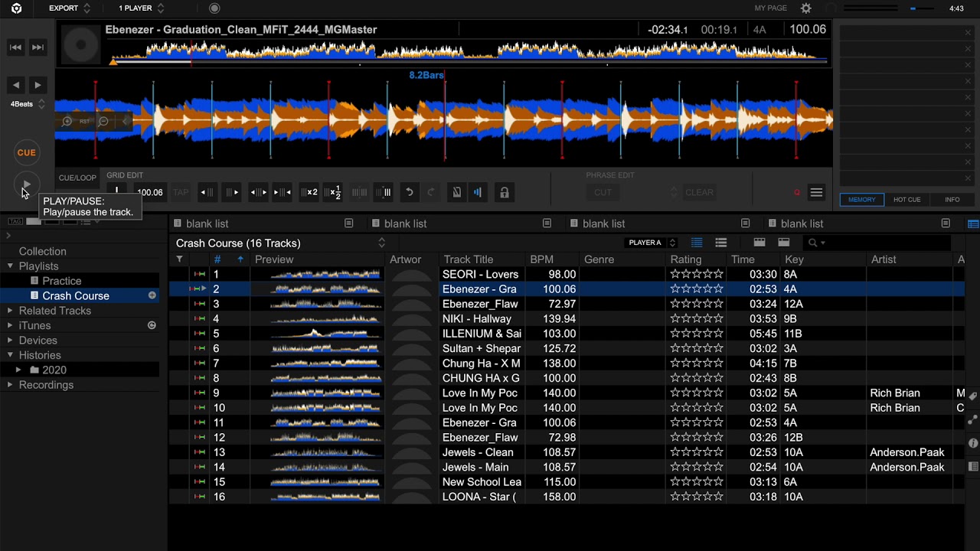Collapse the Playlists tree node

tap(10, 266)
